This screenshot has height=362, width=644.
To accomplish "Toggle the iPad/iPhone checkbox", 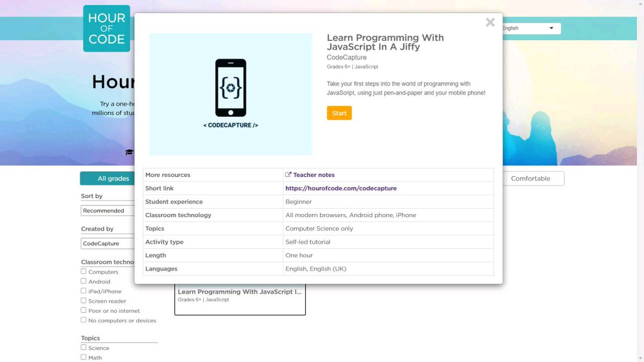I will point(84,291).
